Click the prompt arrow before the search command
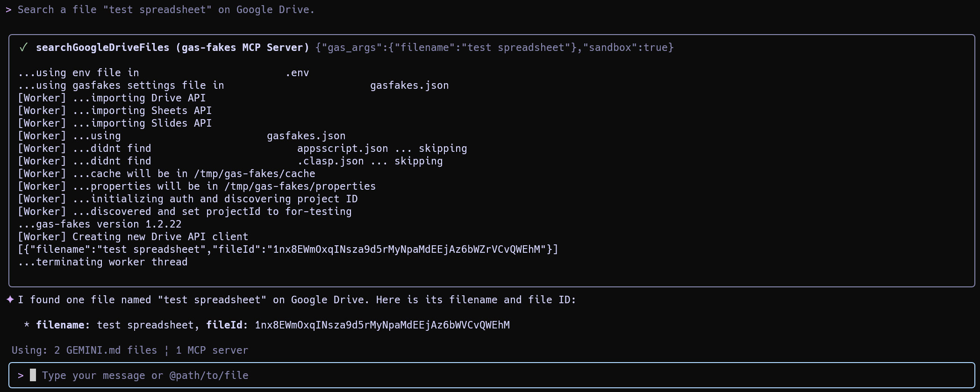980x392 pixels. (8, 10)
